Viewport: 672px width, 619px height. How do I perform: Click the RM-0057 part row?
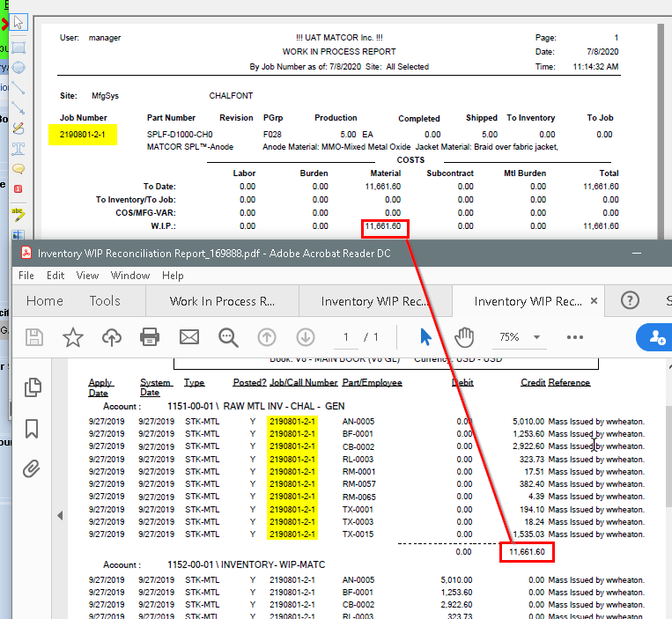(358, 484)
